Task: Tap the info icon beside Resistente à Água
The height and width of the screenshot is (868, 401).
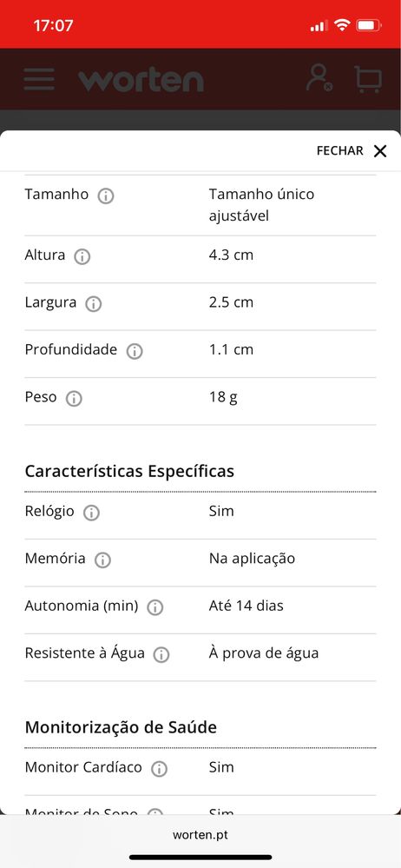Action: pos(161,655)
